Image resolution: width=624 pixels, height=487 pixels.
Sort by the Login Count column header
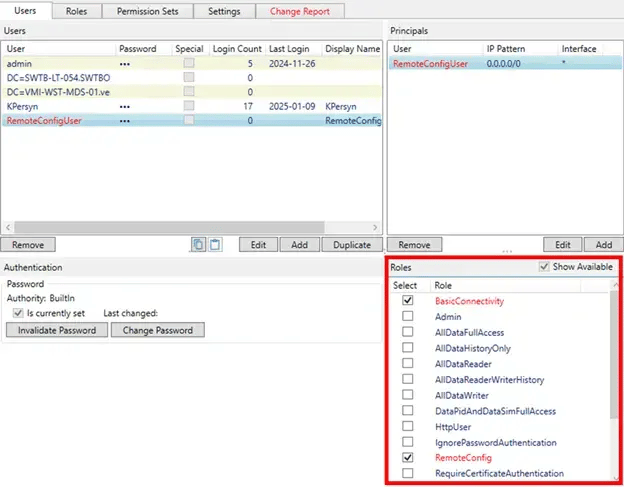click(x=236, y=48)
